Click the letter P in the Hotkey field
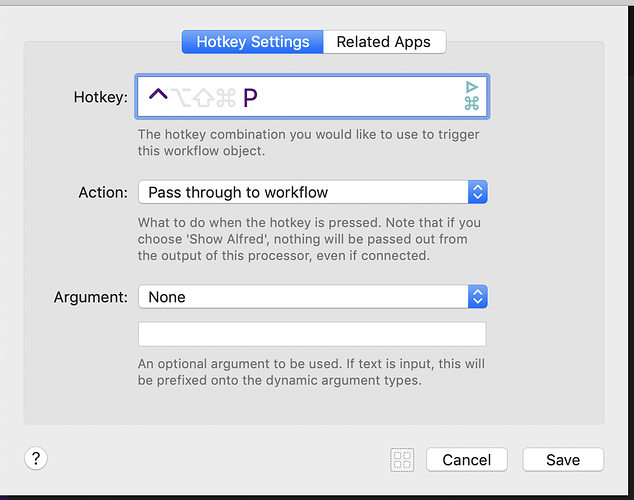The width and height of the screenshot is (634, 500). (250, 98)
